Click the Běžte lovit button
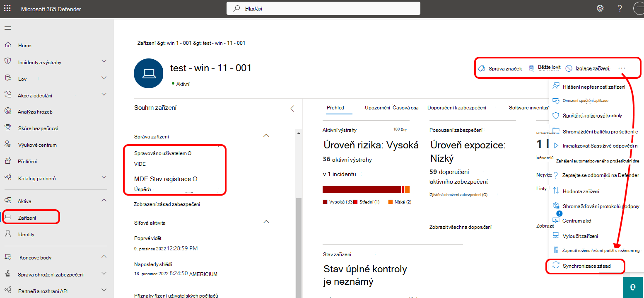The width and height of the screenshot is (644, 298). pos(545,68)
